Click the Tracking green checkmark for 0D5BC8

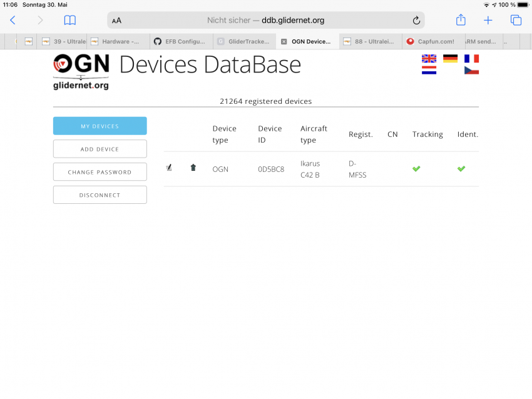[416, 168]
